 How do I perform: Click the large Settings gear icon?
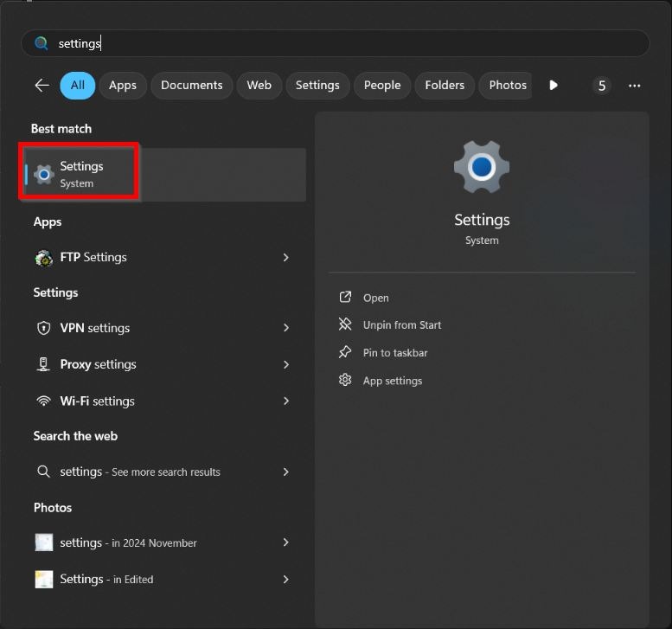tap(482, 166)
